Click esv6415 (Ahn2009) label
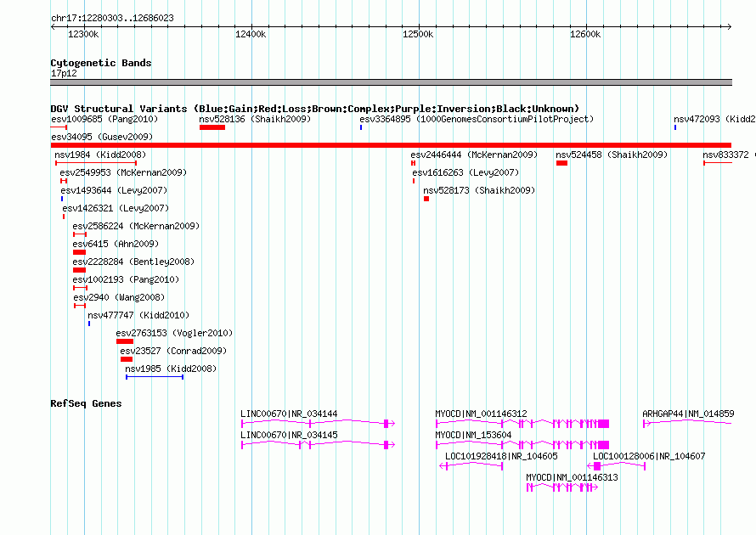Viewport: 756px width, 535px height. coord(116,244)
